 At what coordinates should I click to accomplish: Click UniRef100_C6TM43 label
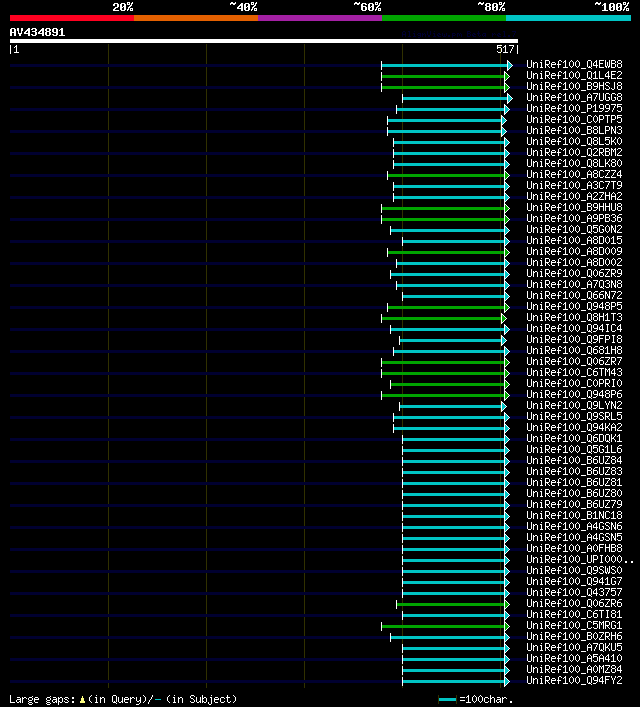point(574,372)
